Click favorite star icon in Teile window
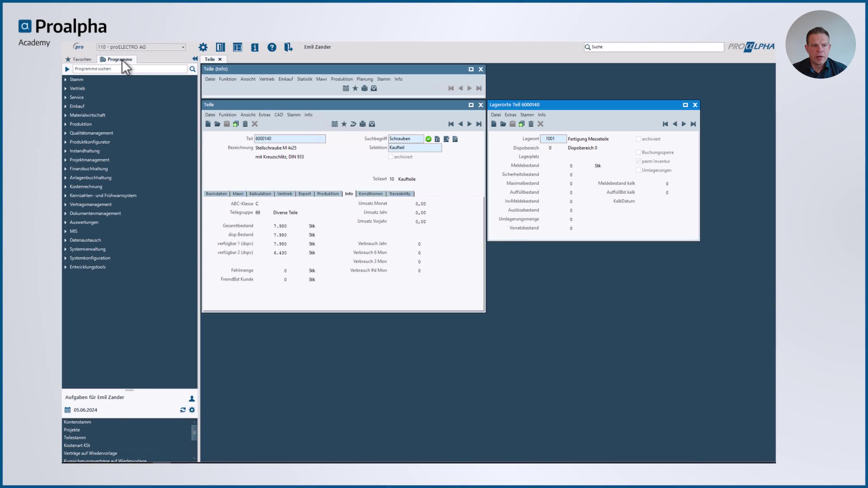The height and width of the screenshot is (488, 868). (x=344, y=124)
